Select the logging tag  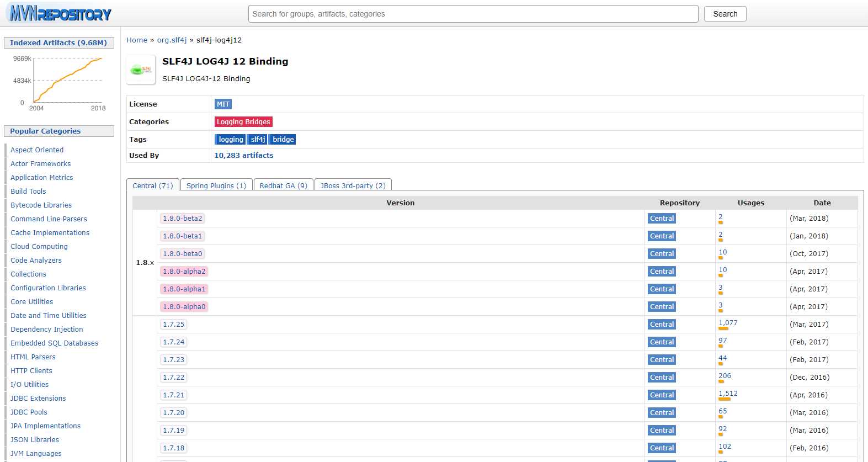point(231,140)
